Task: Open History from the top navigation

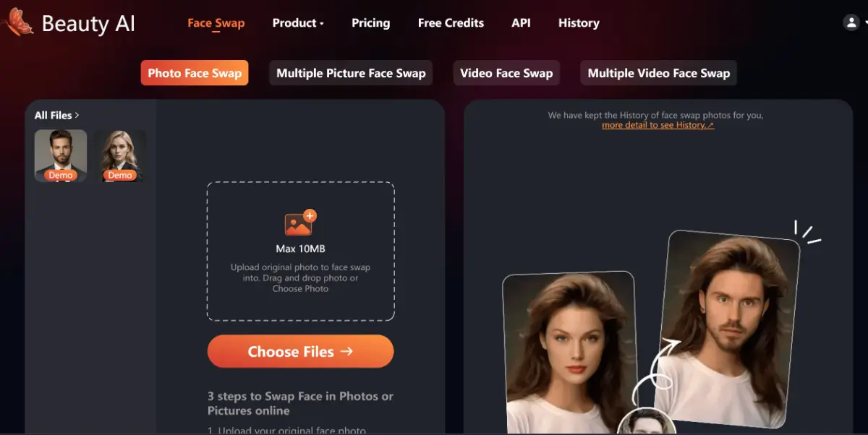Action: [579, 23]
